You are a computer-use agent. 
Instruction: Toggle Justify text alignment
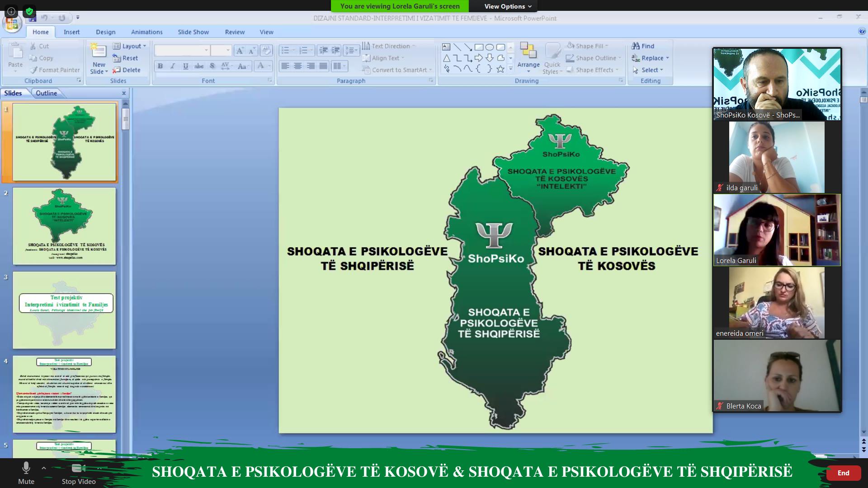point(323,66)
